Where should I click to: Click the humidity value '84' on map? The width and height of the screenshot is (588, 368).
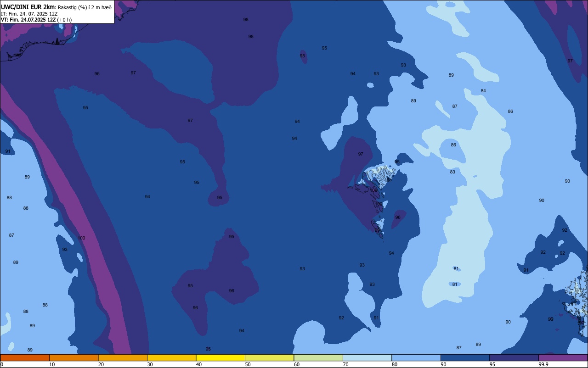coord(483,91)
